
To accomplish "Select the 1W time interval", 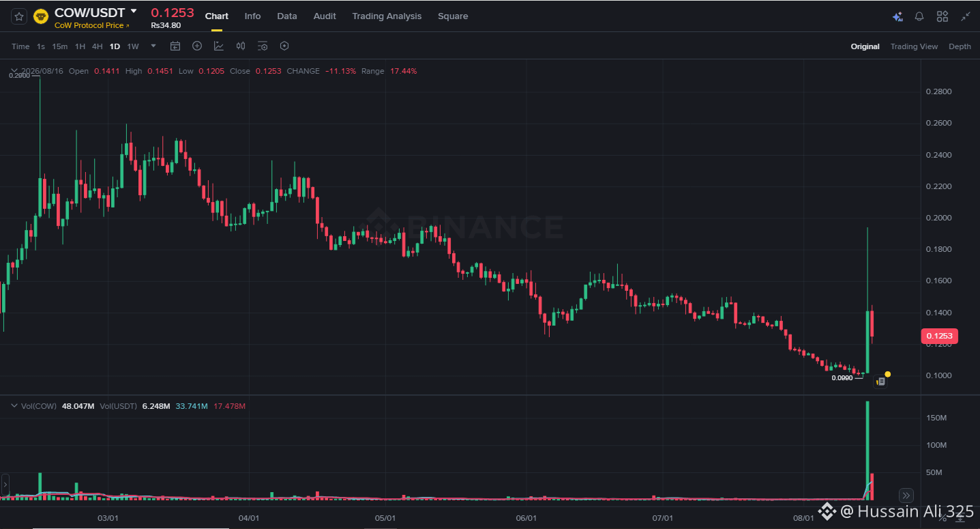I will tap(133, 46).
